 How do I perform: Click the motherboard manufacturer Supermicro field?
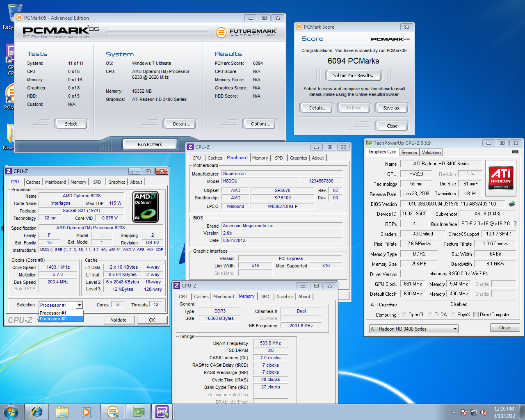pos(282,173)
